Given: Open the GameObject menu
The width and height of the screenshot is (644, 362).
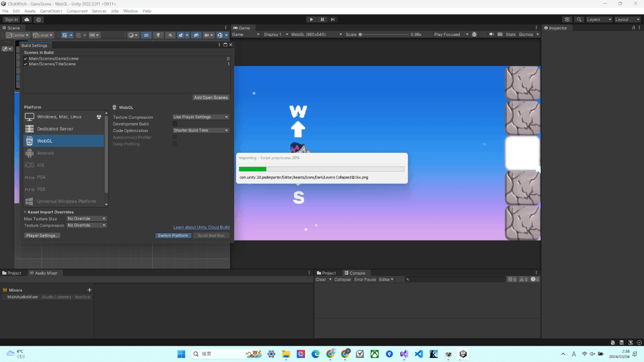Looking at the screenshot, I should (51, 11).
